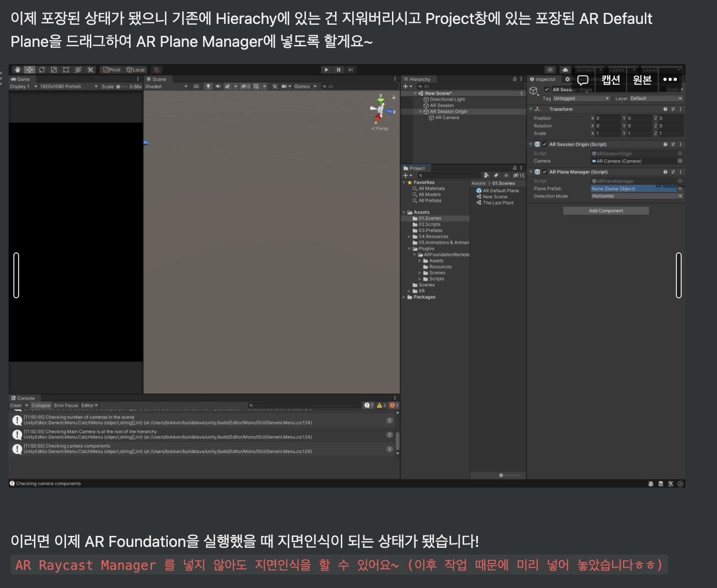This screenshot has width=717, height=588.
Task: Switch to the Console tab
Action: (x=23, y=398)
